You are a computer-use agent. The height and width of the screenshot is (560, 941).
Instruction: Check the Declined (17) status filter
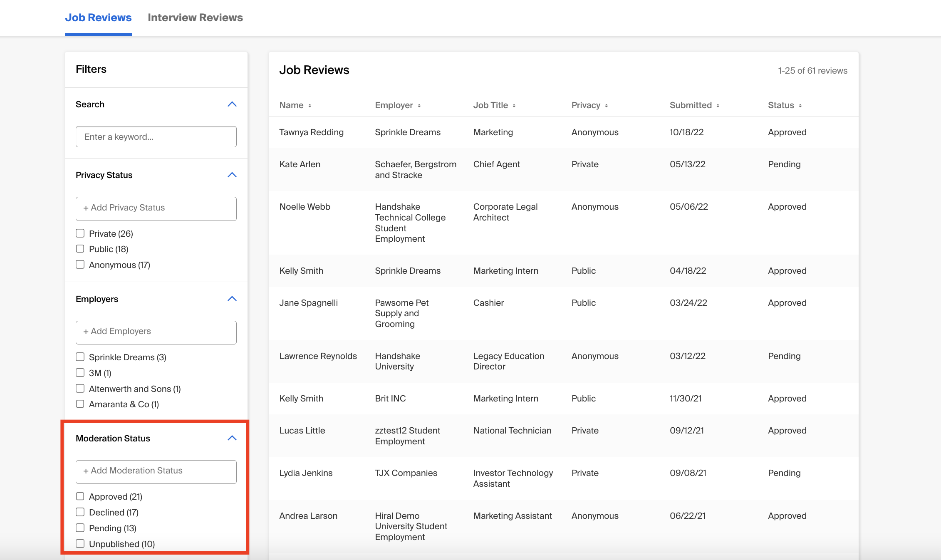80,512
